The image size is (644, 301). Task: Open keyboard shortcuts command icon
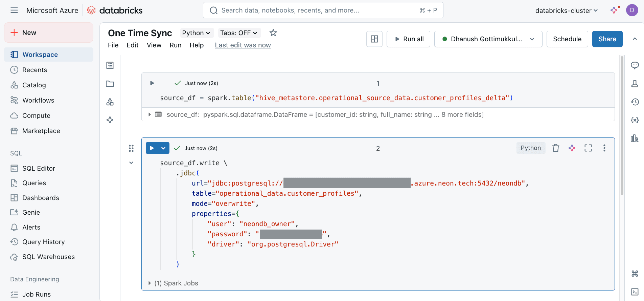tap(635, 274)
